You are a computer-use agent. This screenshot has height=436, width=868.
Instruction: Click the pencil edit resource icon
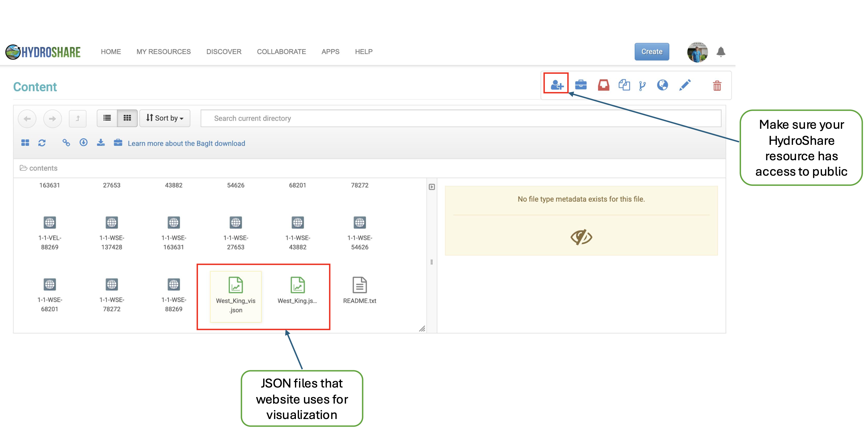point(684,85)
